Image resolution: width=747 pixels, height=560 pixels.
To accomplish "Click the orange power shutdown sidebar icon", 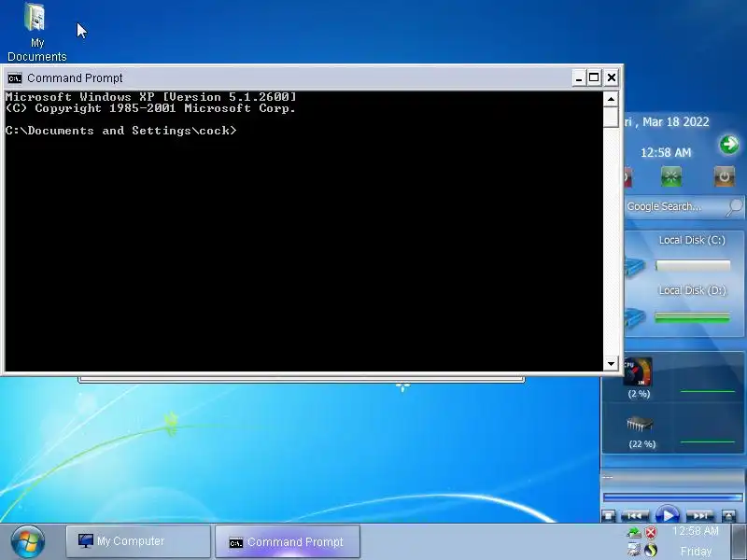I will pyautogui.click(x=725, y=176).
